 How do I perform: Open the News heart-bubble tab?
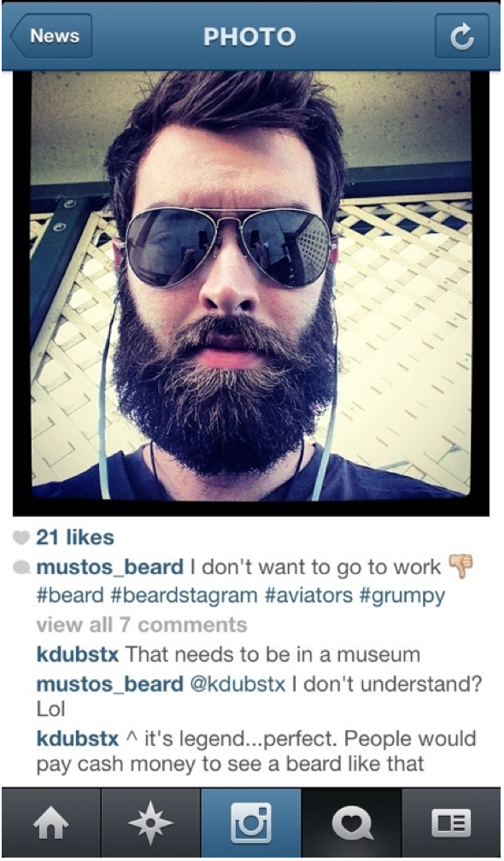coord(351,823)
